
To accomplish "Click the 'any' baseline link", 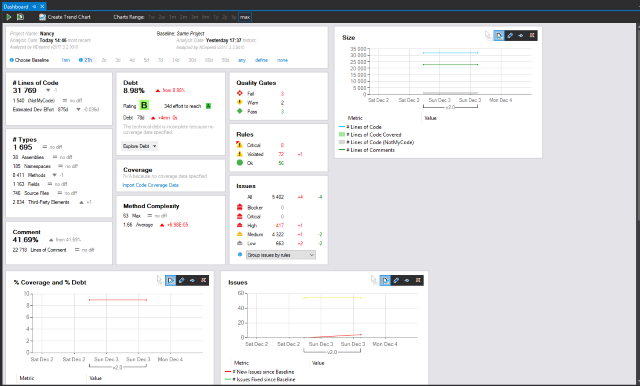I will pyautogui.click(x=242, y=60).
